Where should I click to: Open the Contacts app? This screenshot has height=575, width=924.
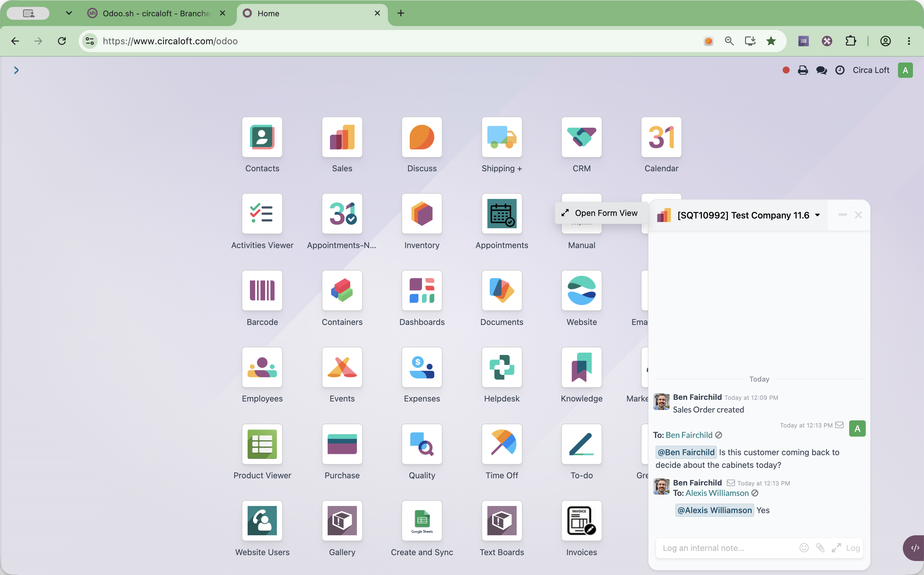tap(262, 137)
